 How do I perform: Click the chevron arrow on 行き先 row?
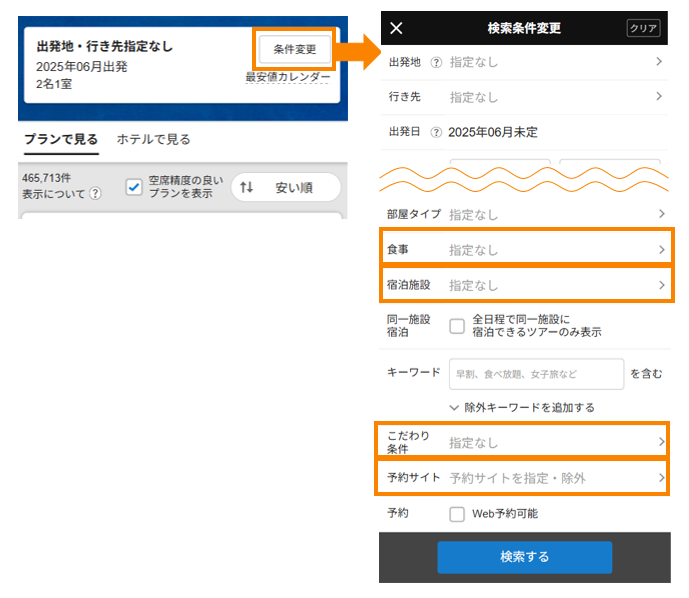click(x=658, y=97)
